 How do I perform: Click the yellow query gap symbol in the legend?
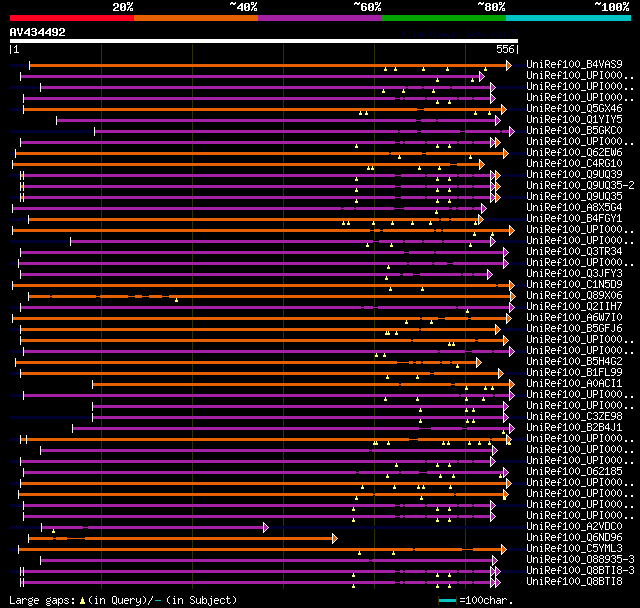(82, 601)
